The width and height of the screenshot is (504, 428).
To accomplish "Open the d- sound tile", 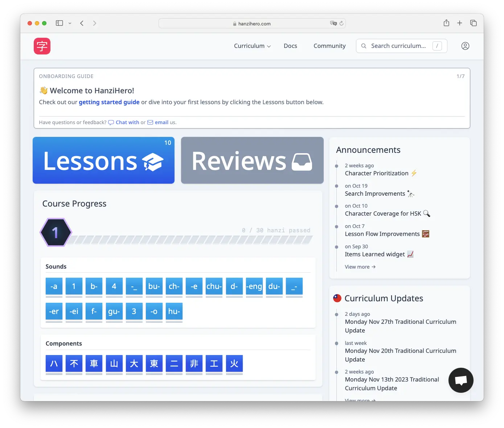I will [x=234, y=286].
